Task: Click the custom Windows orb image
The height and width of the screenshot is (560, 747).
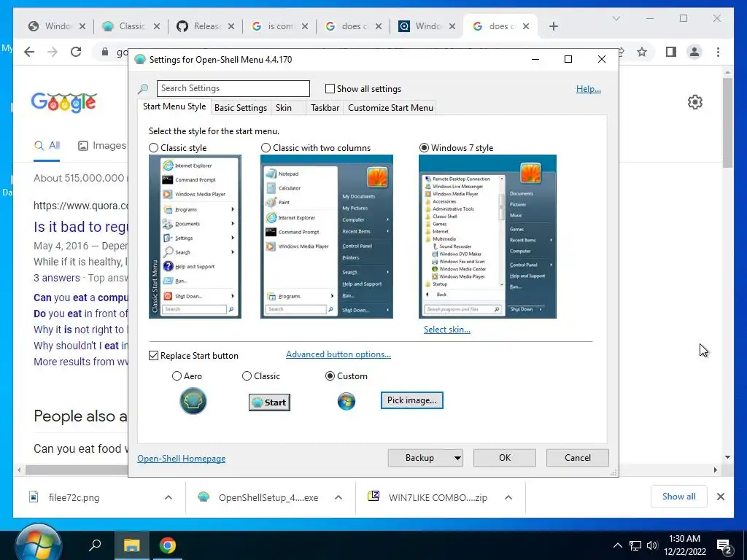Action: [347, 402]
